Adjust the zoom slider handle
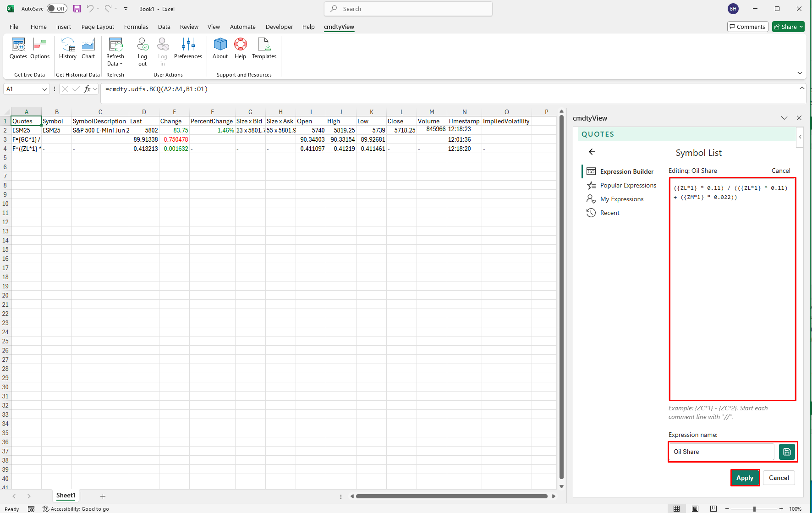 (754, 509)
